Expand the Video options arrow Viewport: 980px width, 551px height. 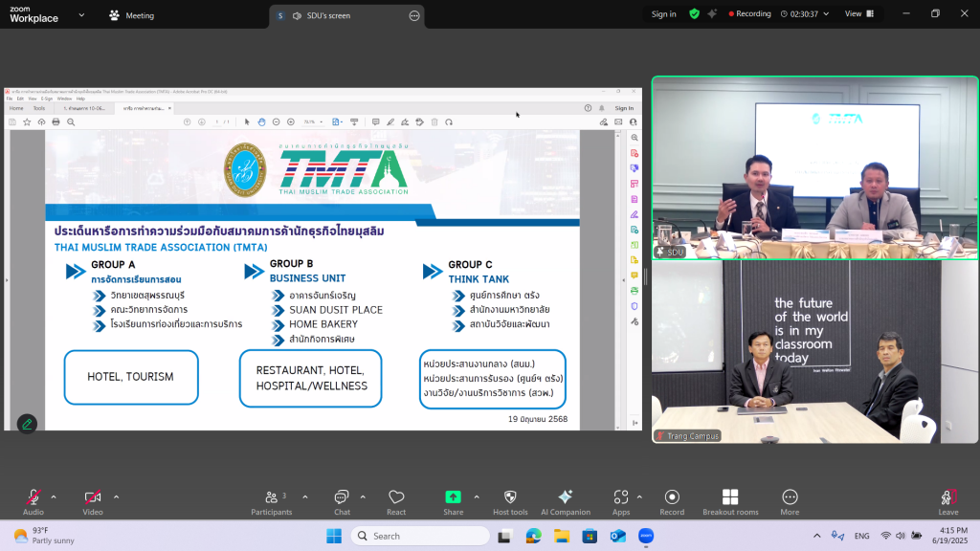point(116,496)
